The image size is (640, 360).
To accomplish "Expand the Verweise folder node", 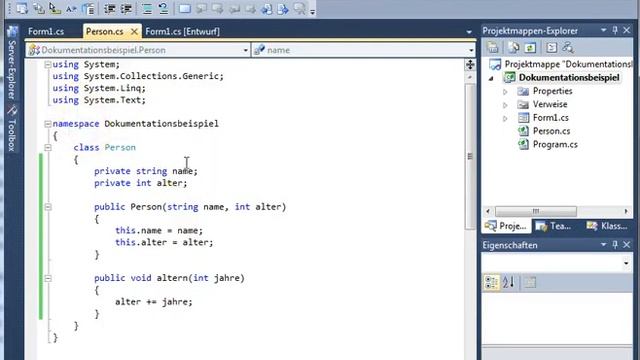I will [505, 105].
